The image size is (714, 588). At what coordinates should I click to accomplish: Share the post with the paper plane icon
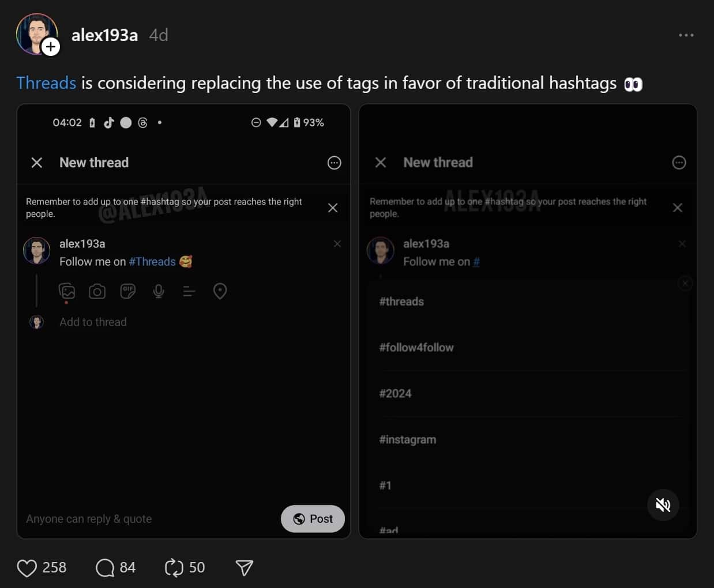[244, 567]
